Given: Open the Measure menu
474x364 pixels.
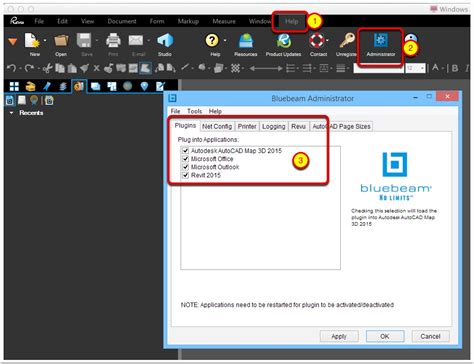Looking at the screenshot, I should click(x=224, y=21).
